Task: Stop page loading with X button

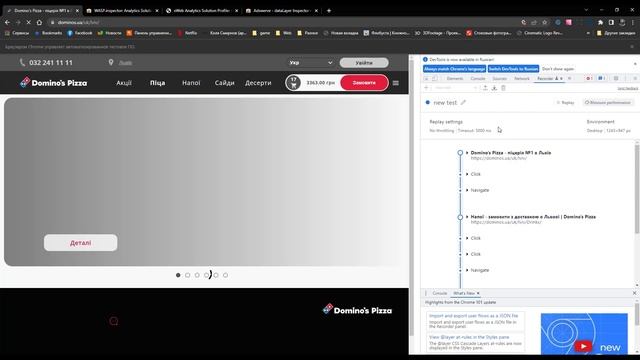Action: point(28,22)
